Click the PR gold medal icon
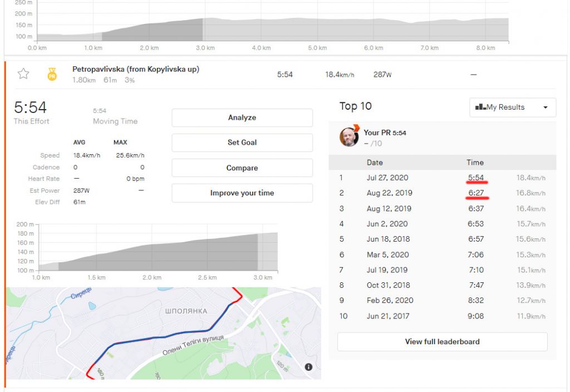The height and width of the screenshot is (392, 570). click(x=52, y=74)
